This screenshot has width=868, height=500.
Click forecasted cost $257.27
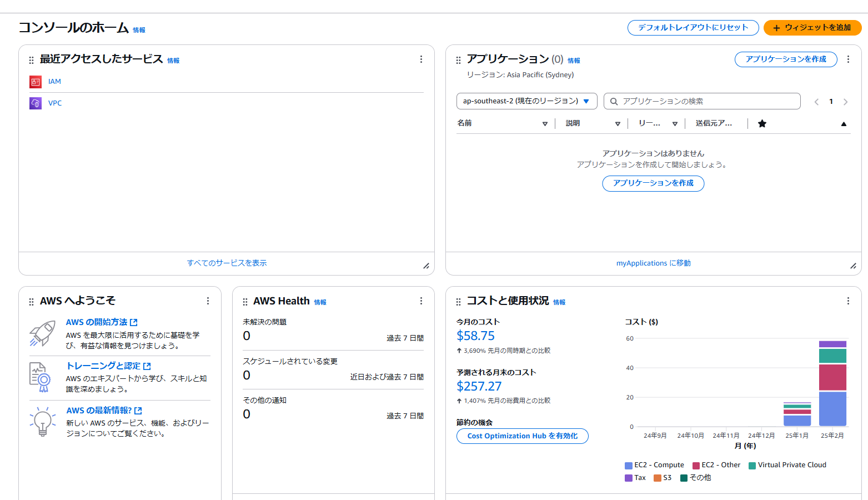click(479, 387)
